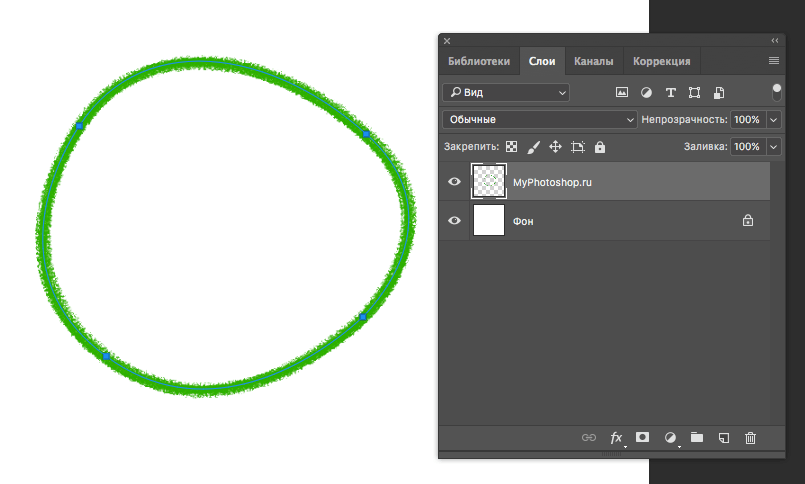The height and width of the screenshot is (484, 805).
Task: Toggle the layer filtering switch
Action: 777,92
